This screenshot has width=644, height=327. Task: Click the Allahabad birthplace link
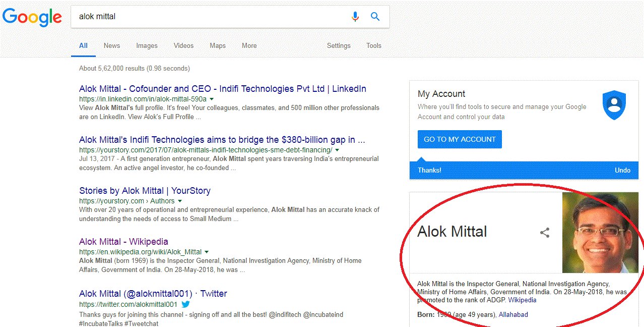pyautogui.click(x=513, y=314)
